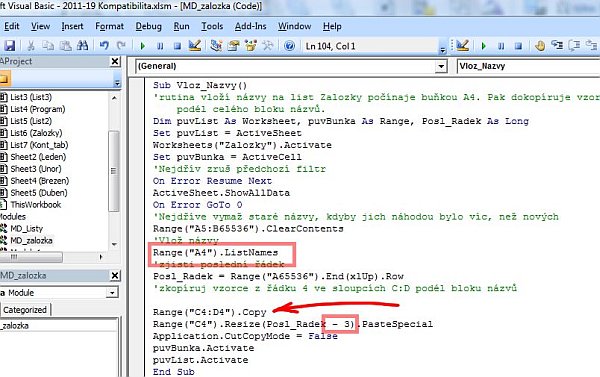This screenshot has width=600, height=377.
Task: Step Into code from the Debug toolbar
Action: [557, 46]
